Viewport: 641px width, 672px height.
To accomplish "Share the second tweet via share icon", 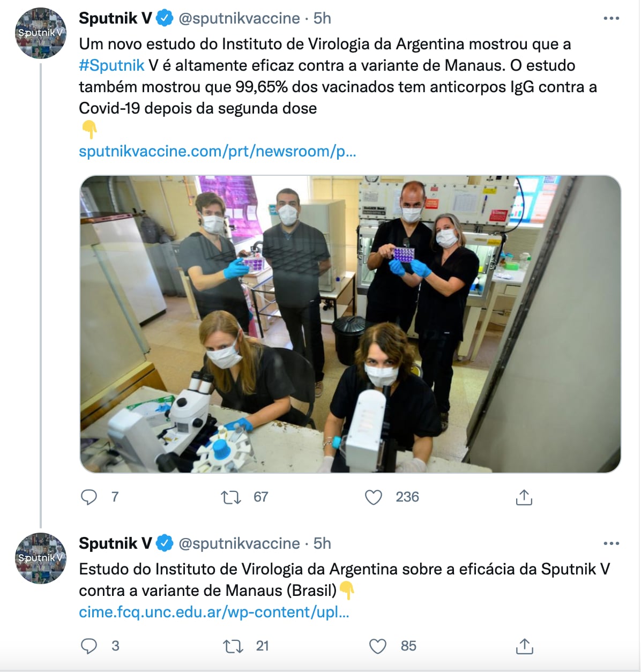I will [x=524, y=646].
